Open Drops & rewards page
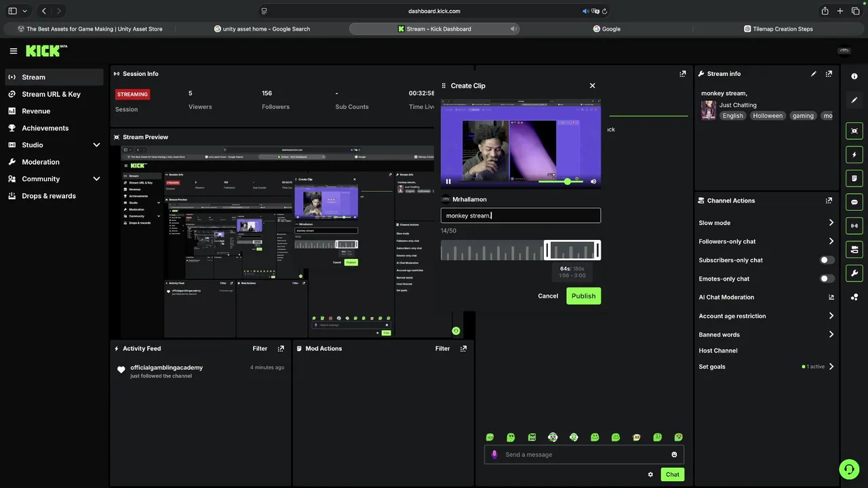 pos(54,196)
